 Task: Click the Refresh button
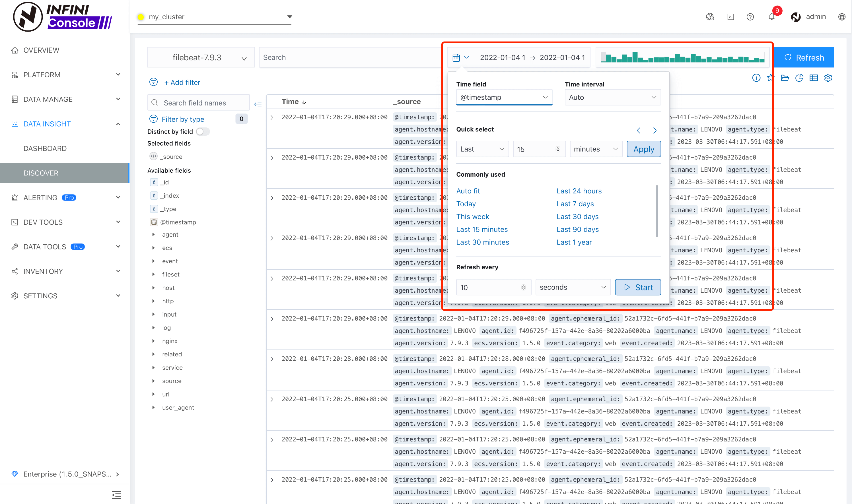tap(804, 57)
